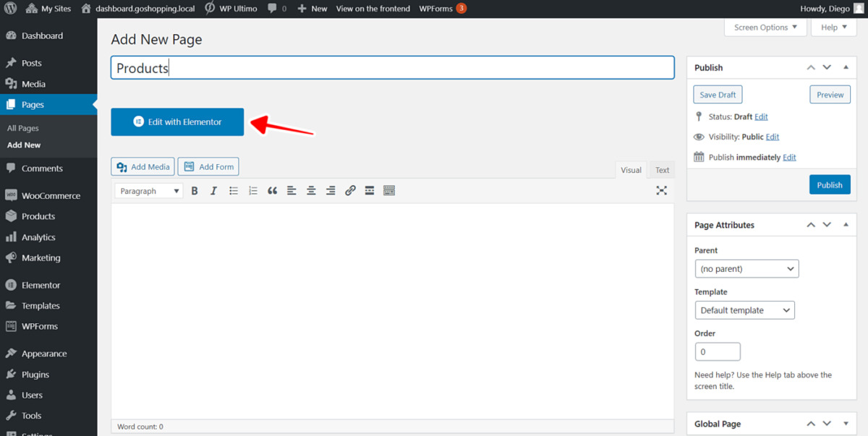868x436 pixels.
Task: Enable distraction-free writing mode
Action: click(661, 190)
